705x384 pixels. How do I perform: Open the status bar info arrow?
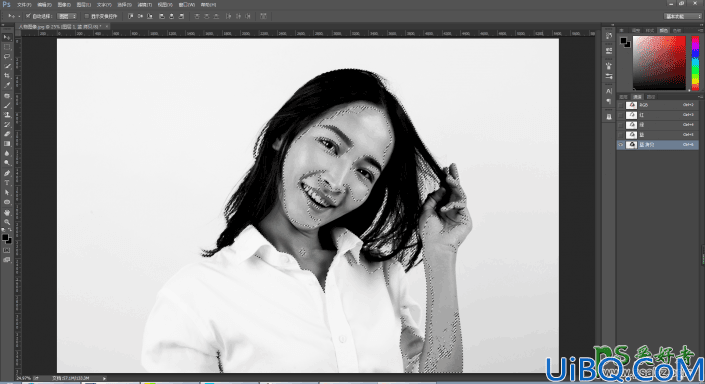tap(104, 379)
